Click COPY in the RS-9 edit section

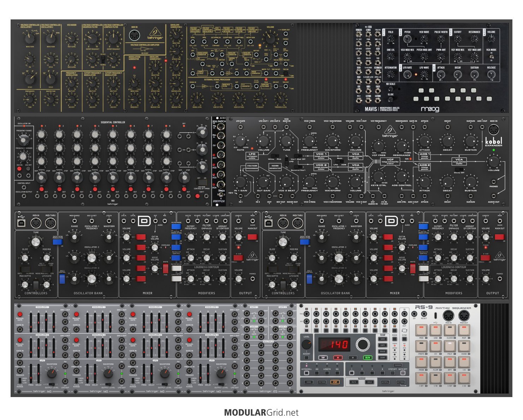[382, 345]
